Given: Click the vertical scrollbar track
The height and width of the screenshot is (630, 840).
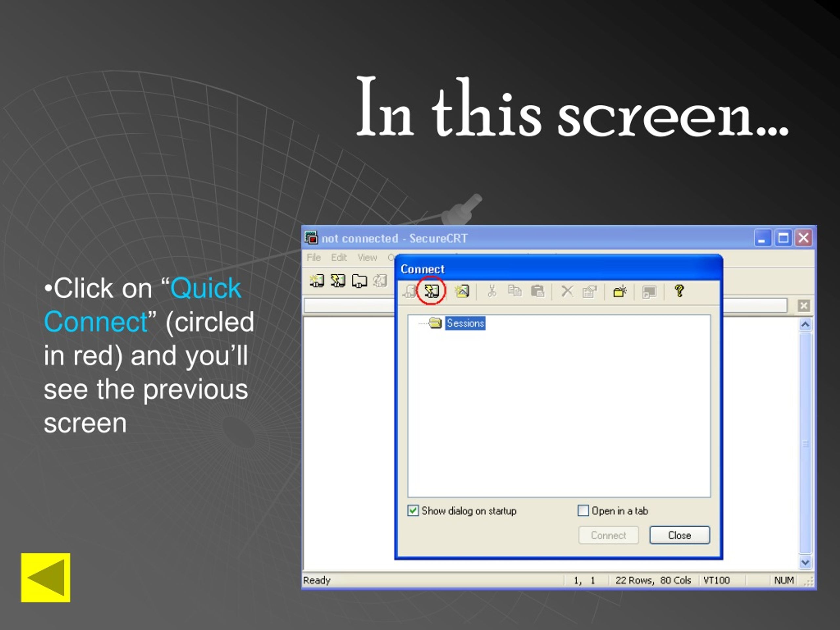Looking at the screenshot, I should click(x=805, y=443).
